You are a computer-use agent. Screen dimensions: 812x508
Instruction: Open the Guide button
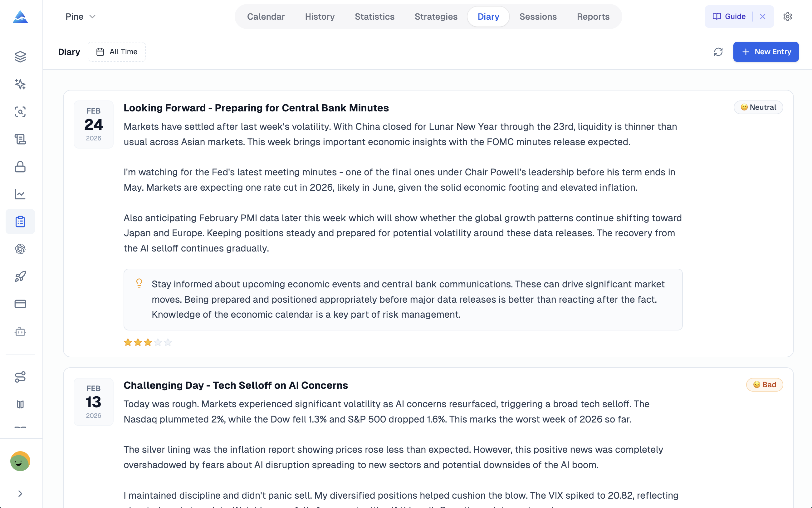pos(729,17)
